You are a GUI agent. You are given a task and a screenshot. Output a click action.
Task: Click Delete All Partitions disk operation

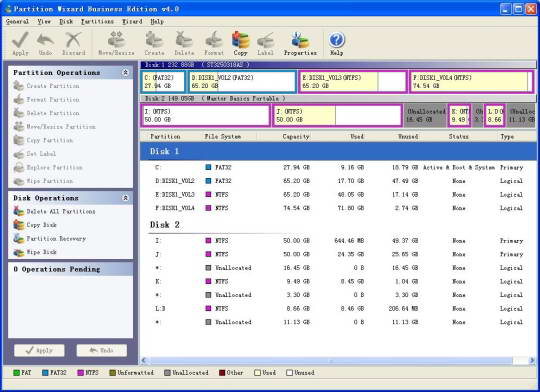pos(54,211)
